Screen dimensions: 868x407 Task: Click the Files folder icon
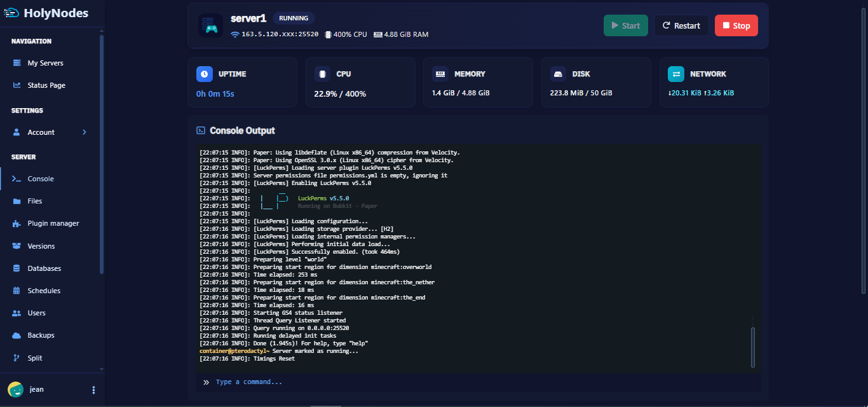pyautogui.click(x=17, y=201)
